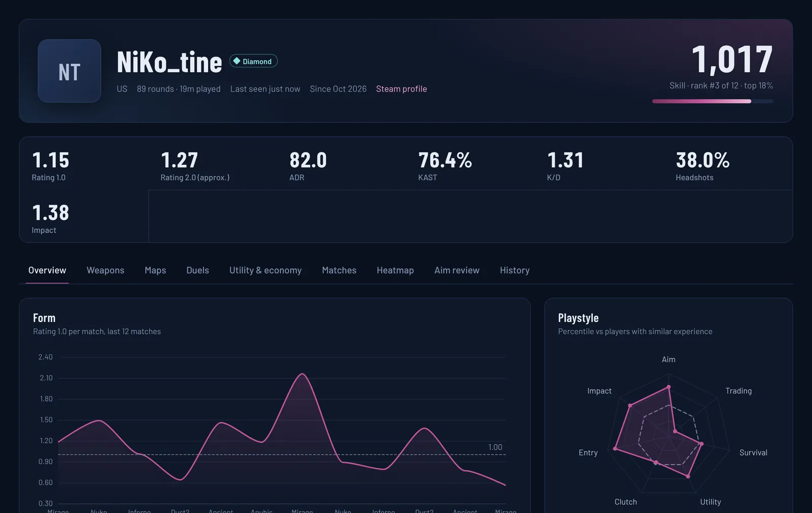Click the Aim axis label on radar
The height and width of the screenshot is (513, 812).
click(668, 360)
